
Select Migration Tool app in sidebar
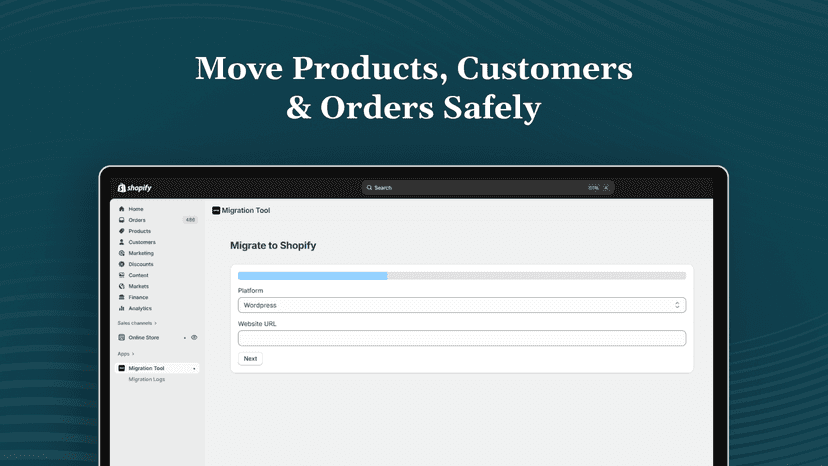click(157, 368)
